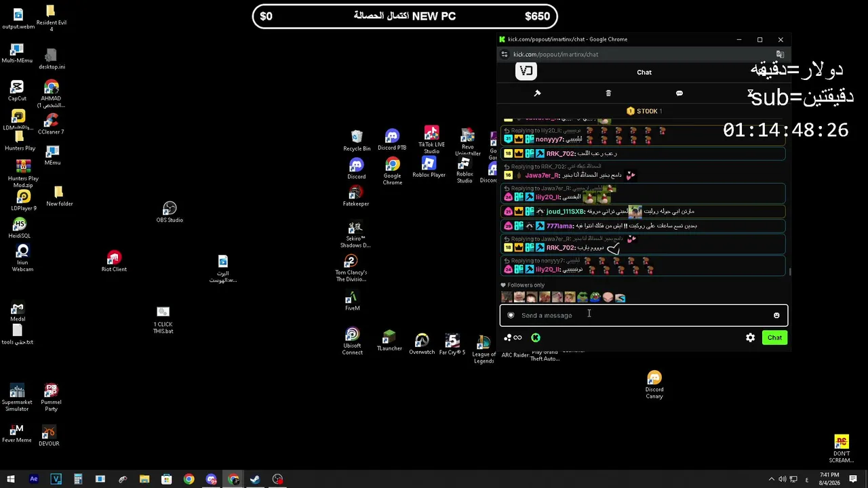
Task: Click username 777lama in chat
Action: click(x=559, y=226)
